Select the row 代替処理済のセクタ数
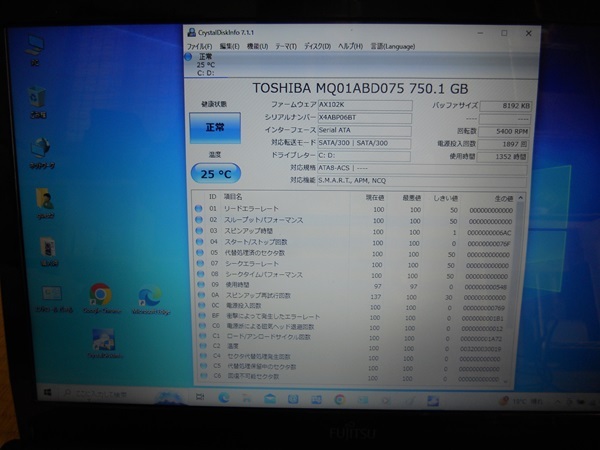This screenshot has width=600, height=450. 354,254
